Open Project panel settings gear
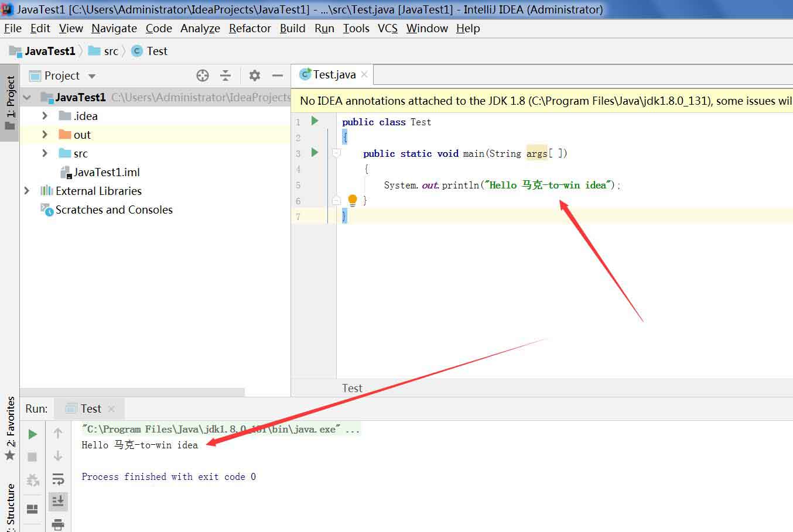 (254, 75)
